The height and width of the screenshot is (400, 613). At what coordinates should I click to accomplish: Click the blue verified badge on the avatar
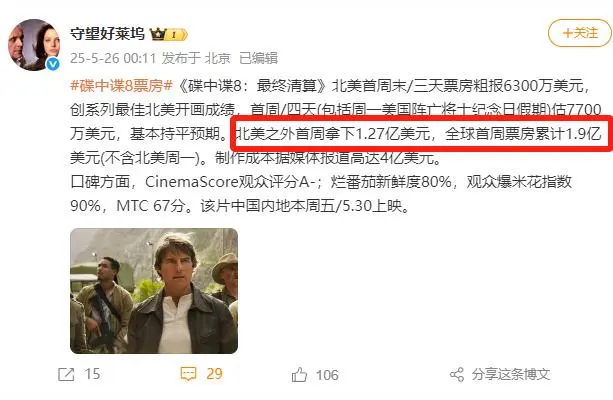tap(53, 64)
